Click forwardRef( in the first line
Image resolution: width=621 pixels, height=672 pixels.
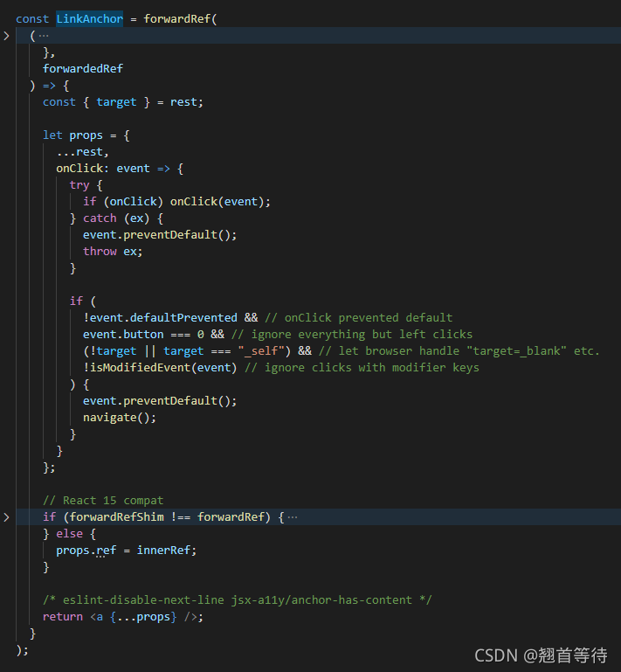point(180,19)
